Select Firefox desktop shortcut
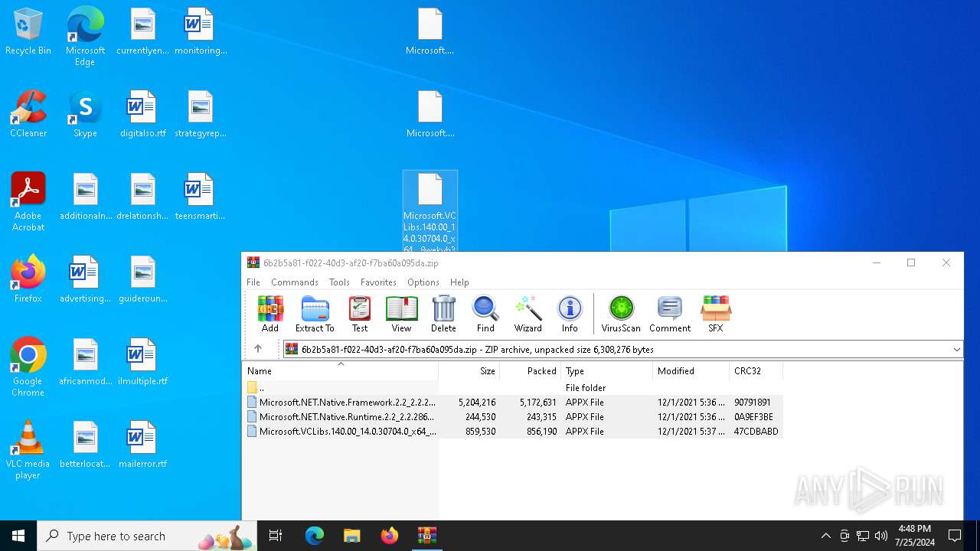This screenshot has height=551, width=980. point(28,279)
